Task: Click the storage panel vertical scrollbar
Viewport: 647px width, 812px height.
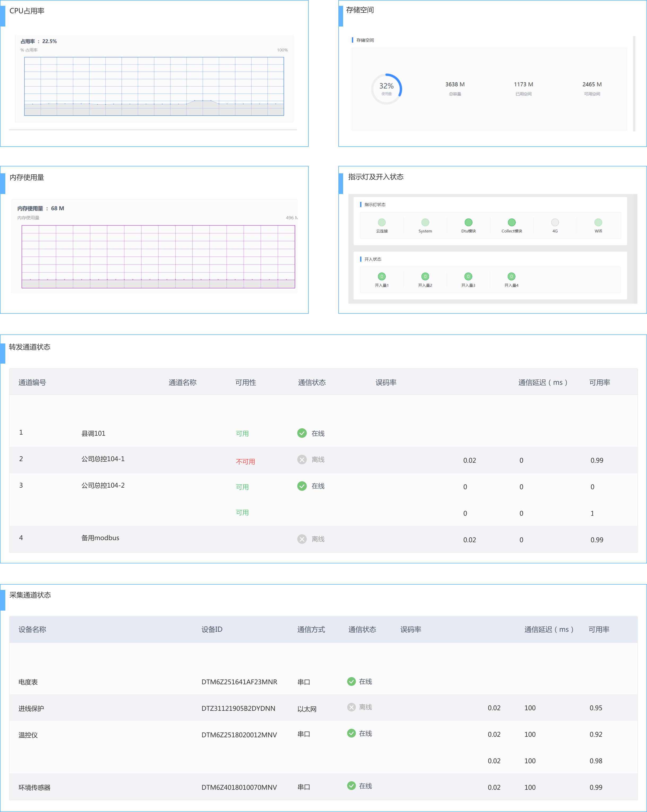Action: point(634,83)
